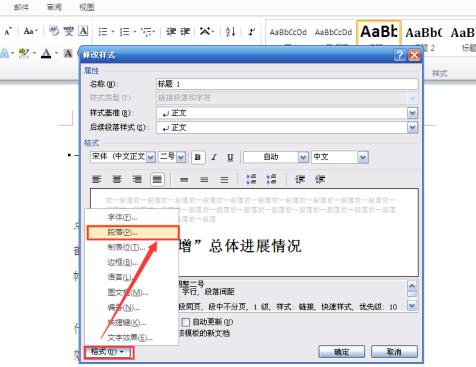The image size is (476, 367).
Task: Decrease indent in the ribbon
Action: [171, 32]
